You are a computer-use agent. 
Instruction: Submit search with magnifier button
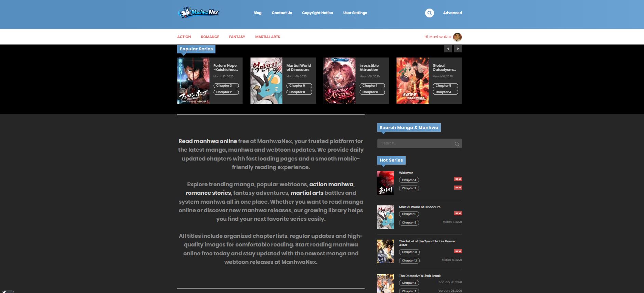(x=457, y=143)
